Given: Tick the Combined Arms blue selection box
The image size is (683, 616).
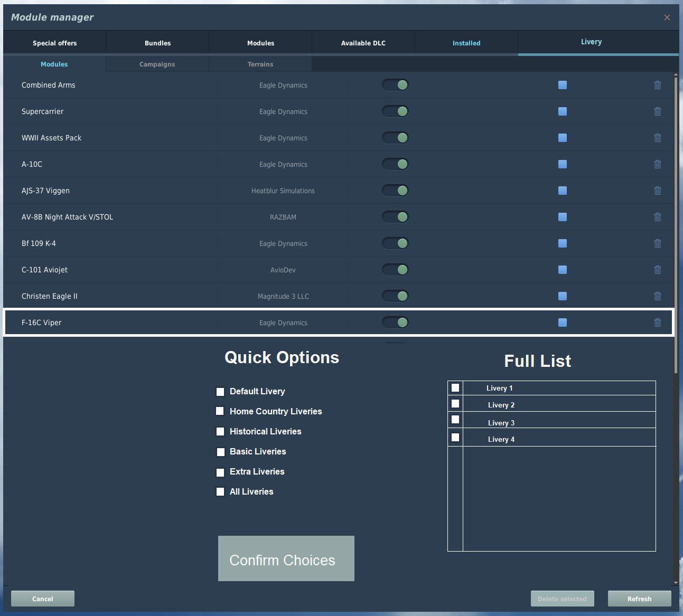Looking at the screenshot, I should click(x=563, y=85).
